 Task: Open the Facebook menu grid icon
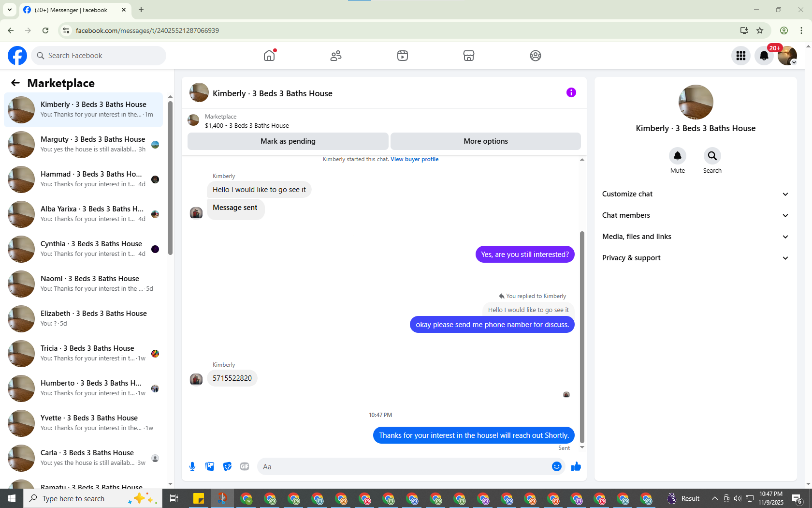coord(741,56)
